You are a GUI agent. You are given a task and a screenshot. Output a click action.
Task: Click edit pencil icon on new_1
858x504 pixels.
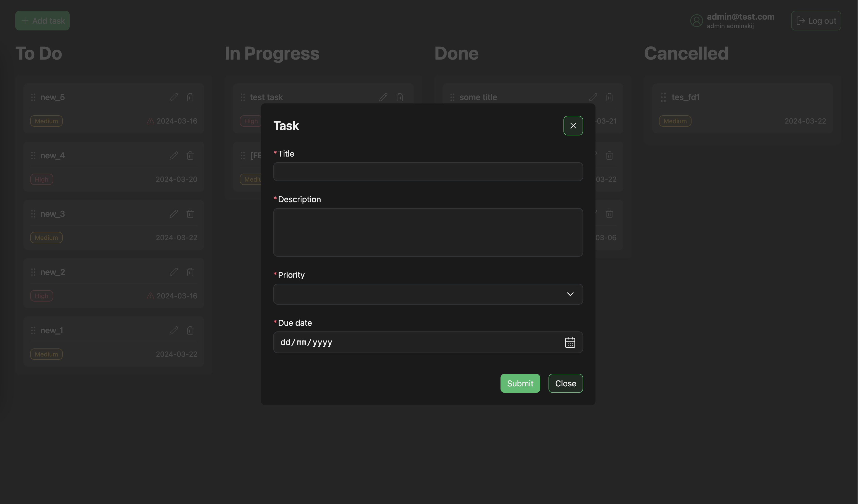174,330
